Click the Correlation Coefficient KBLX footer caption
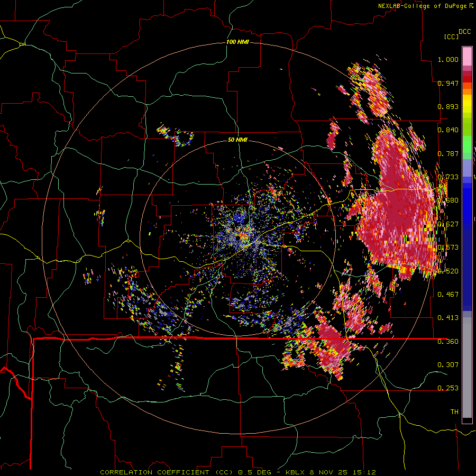The height and width of the screenshot is (476, 476). [238, 472]
